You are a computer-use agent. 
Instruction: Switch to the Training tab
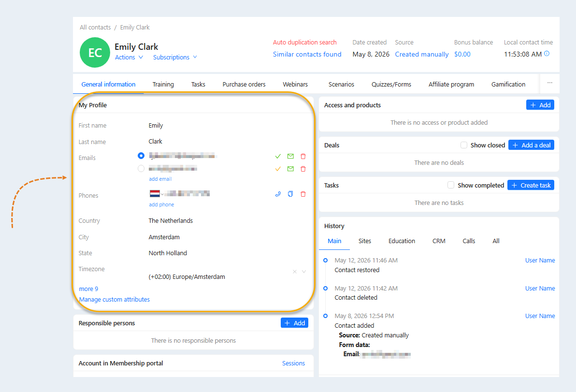[x=163, y=84]
